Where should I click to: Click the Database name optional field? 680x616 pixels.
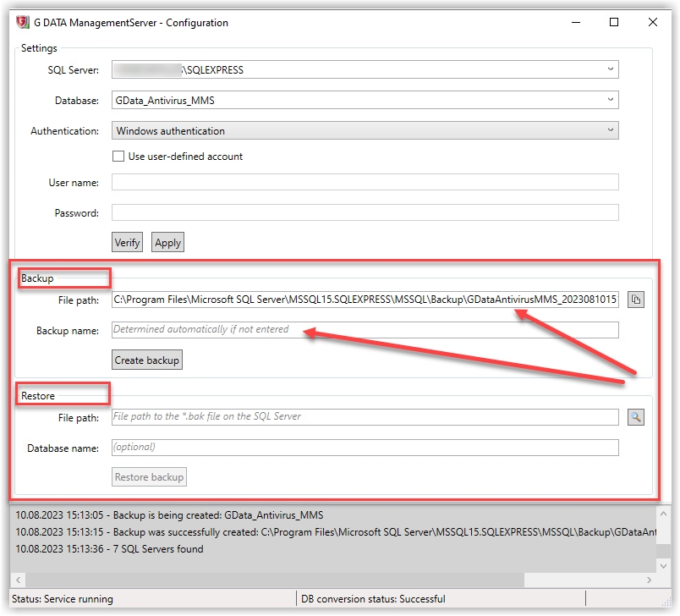(365, 448)
